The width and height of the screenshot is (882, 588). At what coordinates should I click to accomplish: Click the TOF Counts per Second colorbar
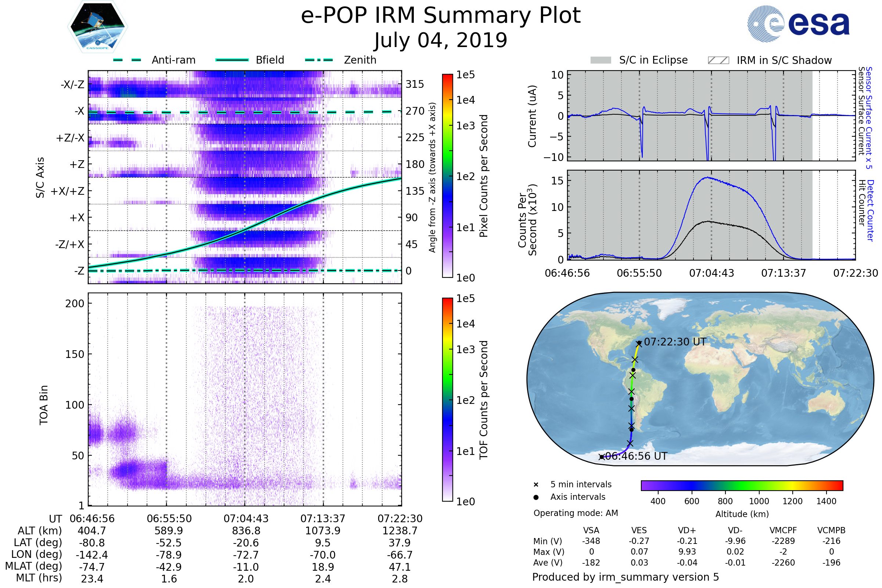pos(447,399)
